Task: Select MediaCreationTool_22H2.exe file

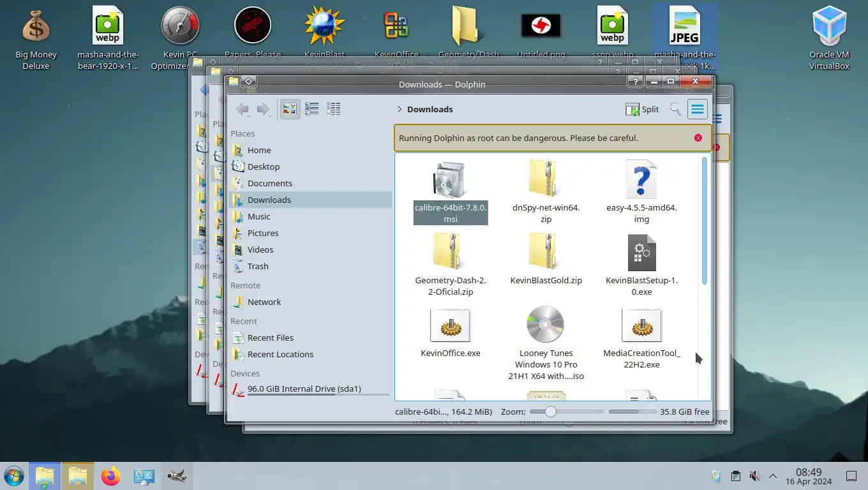Action: point(641,338)
